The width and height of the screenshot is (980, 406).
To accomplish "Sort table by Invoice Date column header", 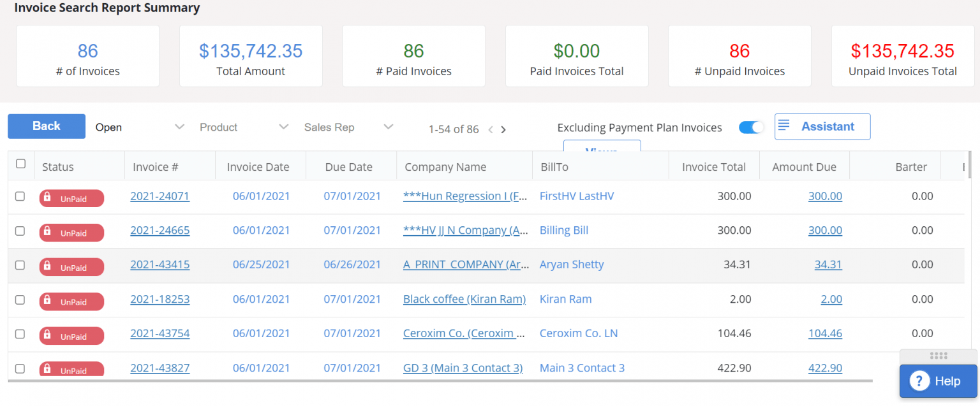I will click(x=258, y=167).
